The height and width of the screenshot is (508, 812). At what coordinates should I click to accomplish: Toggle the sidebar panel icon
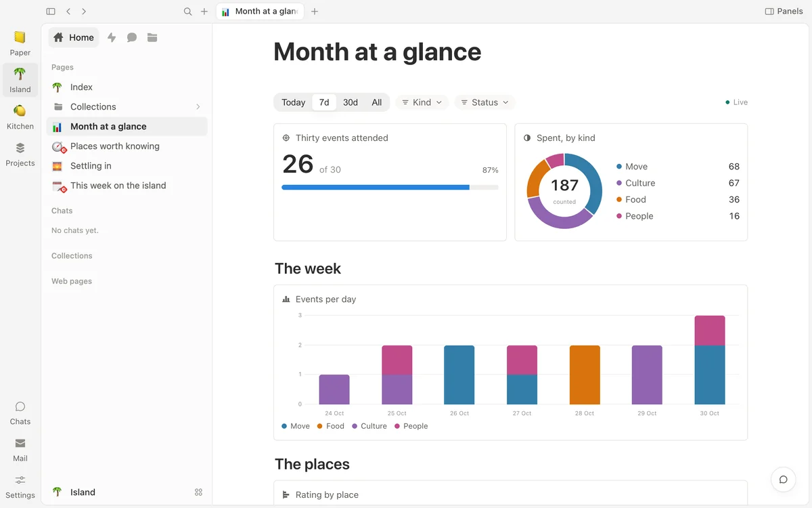[51, 12]
